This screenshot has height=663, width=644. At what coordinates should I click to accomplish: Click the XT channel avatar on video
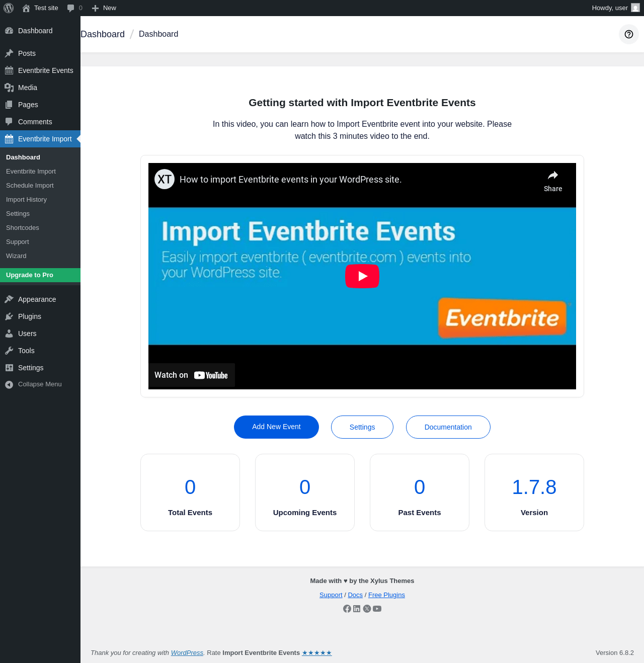165,179
